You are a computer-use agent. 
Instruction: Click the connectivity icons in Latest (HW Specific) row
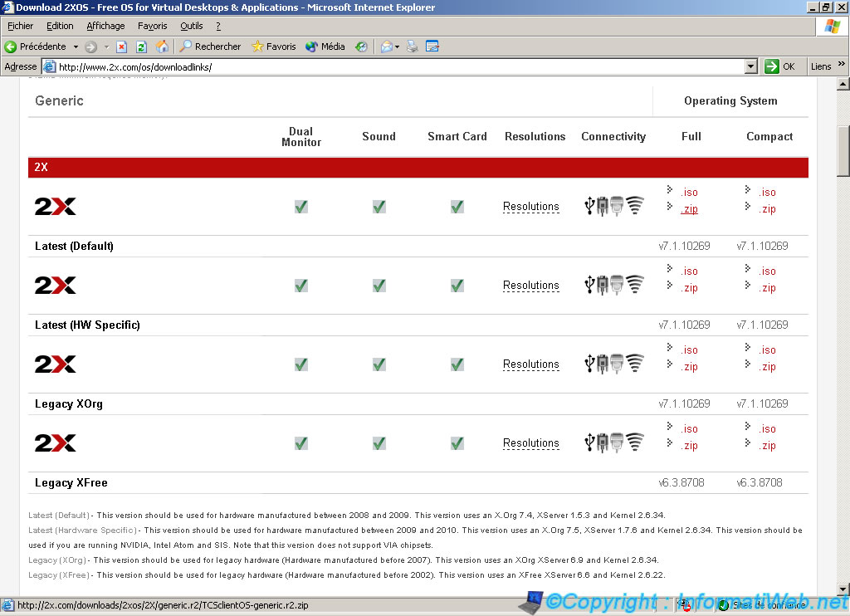tap(614, 286)
